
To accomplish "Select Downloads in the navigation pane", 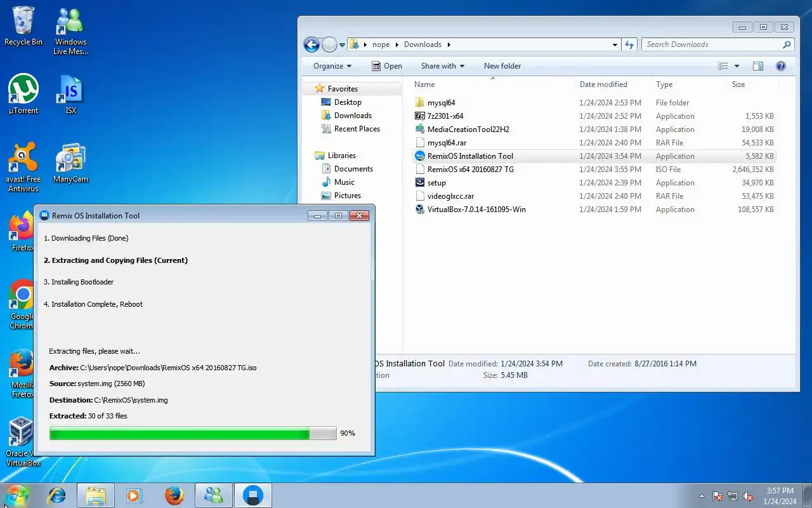I will coord(353,116).
